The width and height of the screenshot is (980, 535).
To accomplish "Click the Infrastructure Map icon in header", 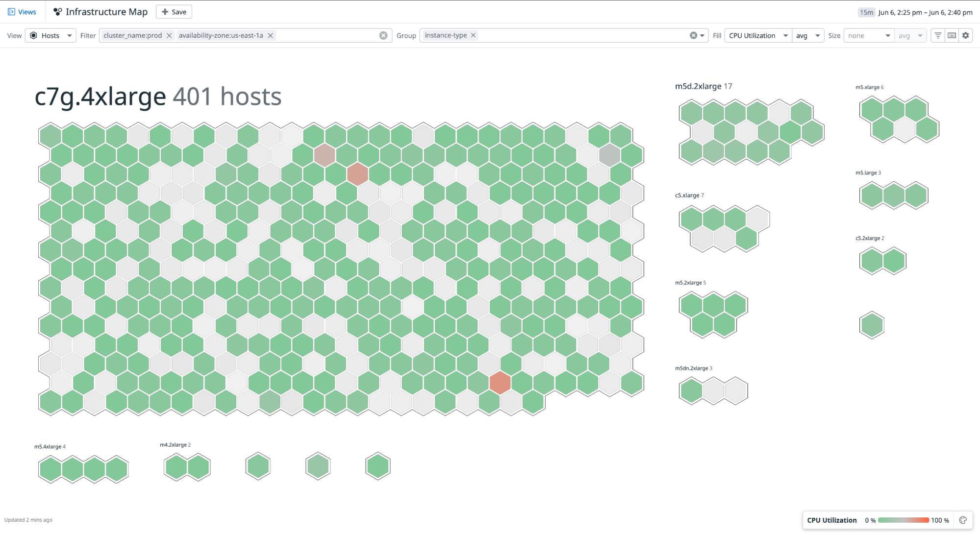I will point(57,11).
